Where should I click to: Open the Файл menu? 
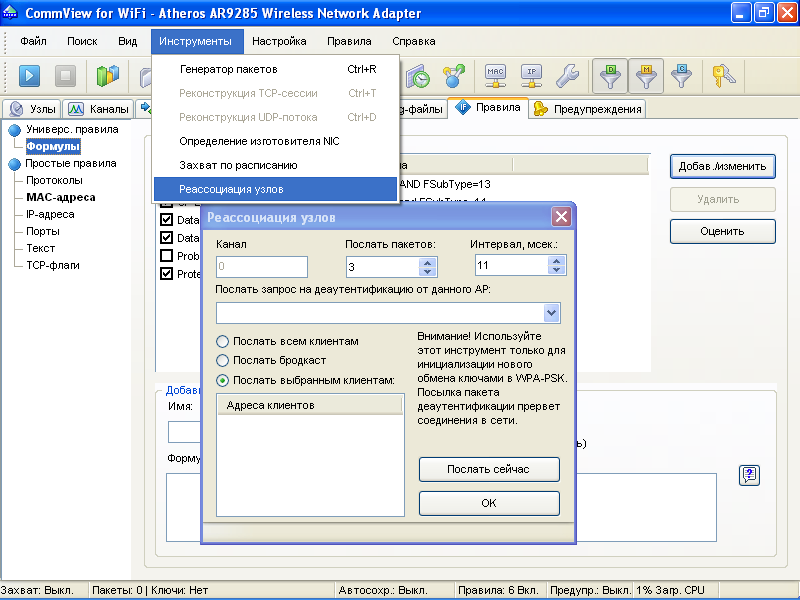34,41
